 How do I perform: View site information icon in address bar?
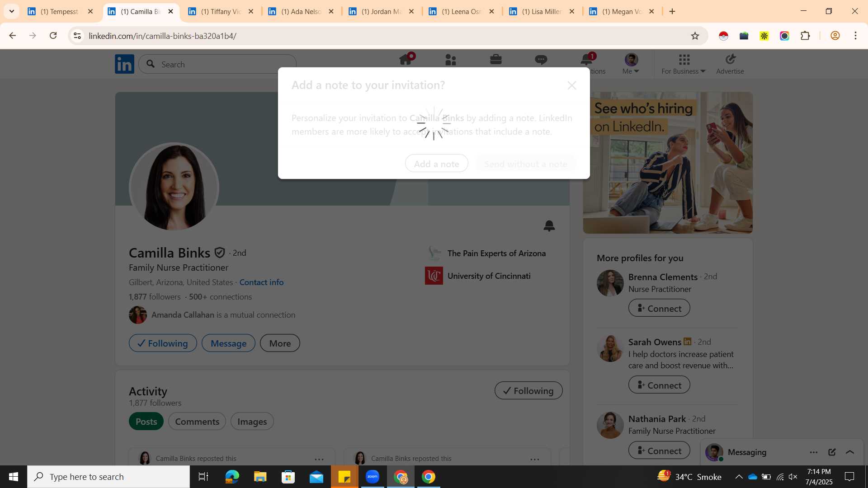point(77,36)
